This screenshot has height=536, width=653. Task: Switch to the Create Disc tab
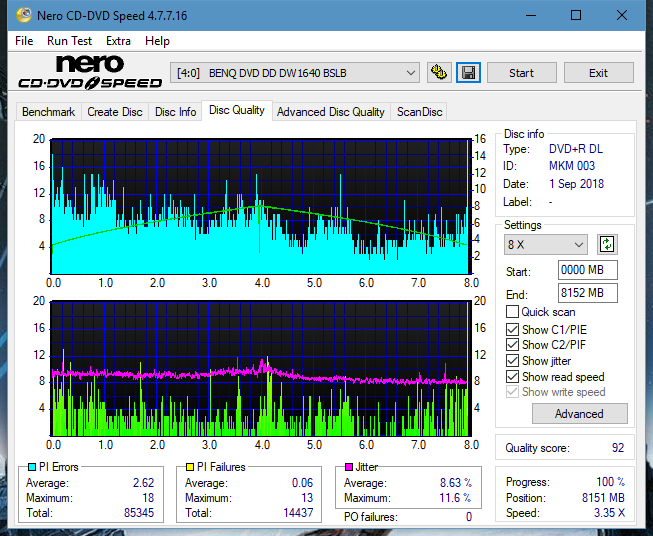click(x=115, y=112)
